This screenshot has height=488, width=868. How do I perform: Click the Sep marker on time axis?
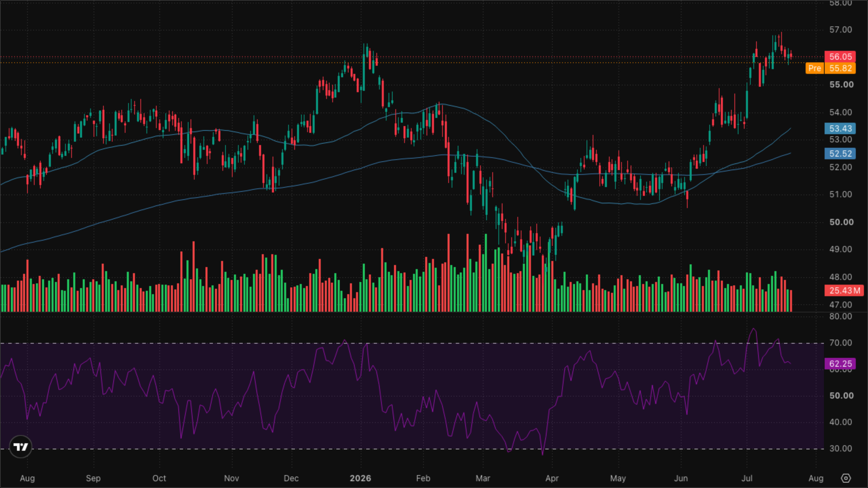[93, 478]
